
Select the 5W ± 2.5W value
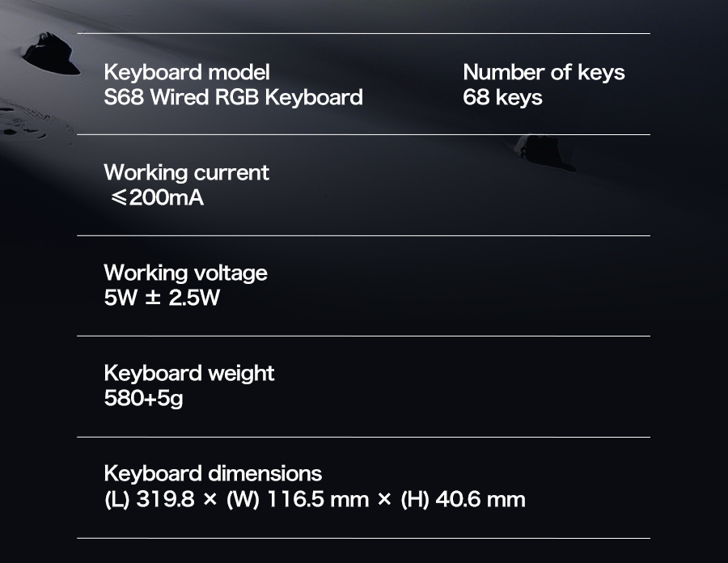pos(162,298)
